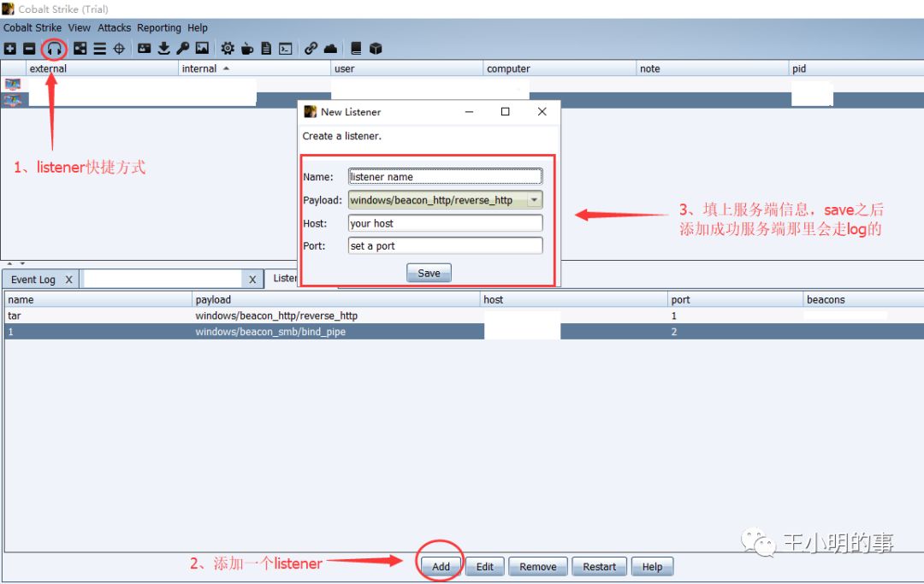Click the coffee cup Java applet icon
Viewport: 924px width, 584px height.
(247, 49)
